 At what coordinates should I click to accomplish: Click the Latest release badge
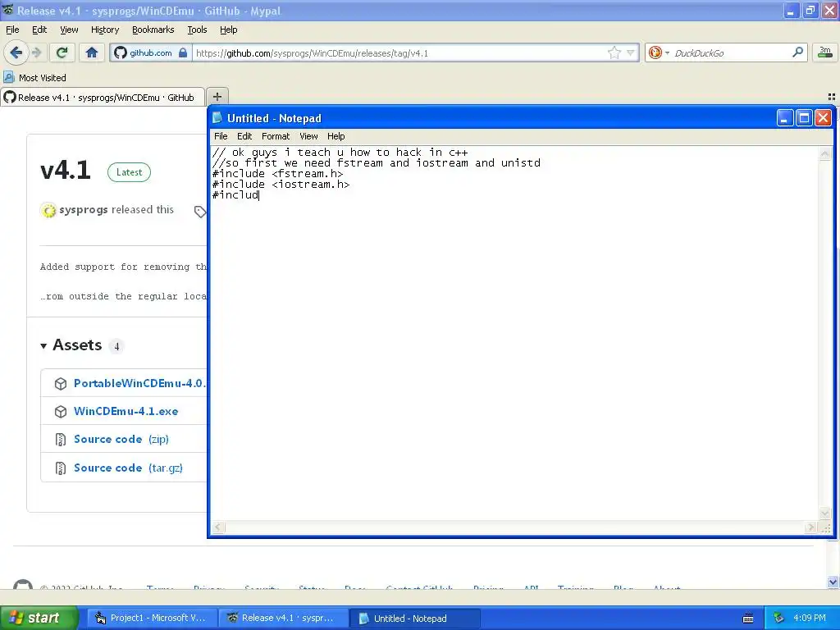coord(129,172)
